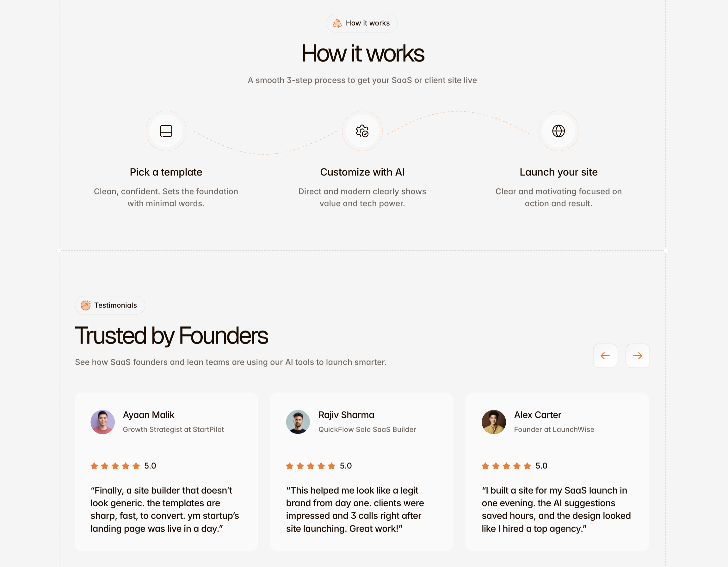Click the Testimonials badge label
The image size is (728, 567).
pos(115,305)
